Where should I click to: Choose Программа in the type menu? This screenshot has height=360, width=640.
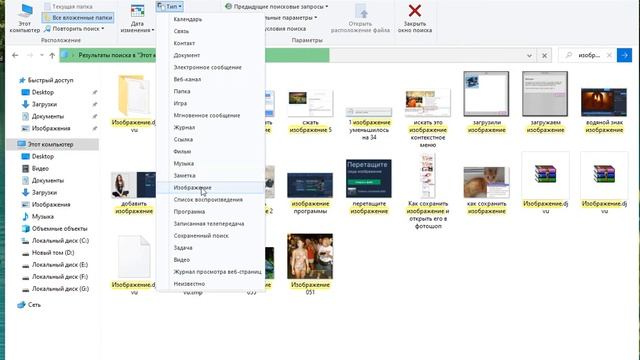211,211
